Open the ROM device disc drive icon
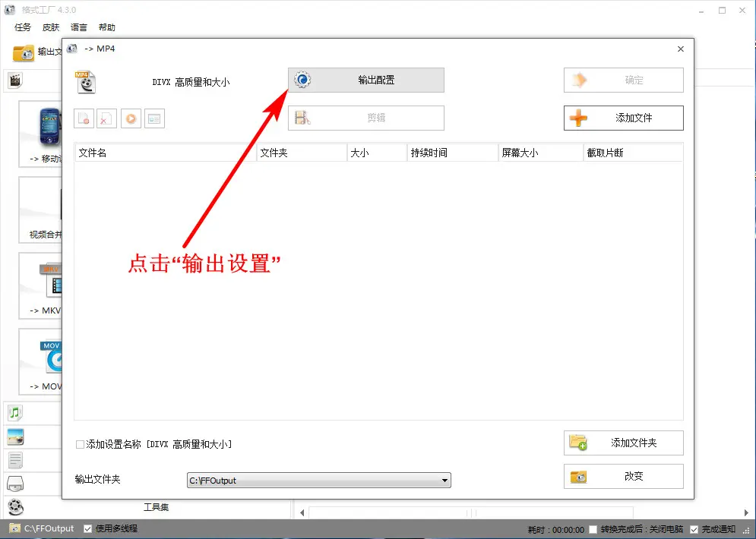 pyautogui.click(x=15, y=484)
